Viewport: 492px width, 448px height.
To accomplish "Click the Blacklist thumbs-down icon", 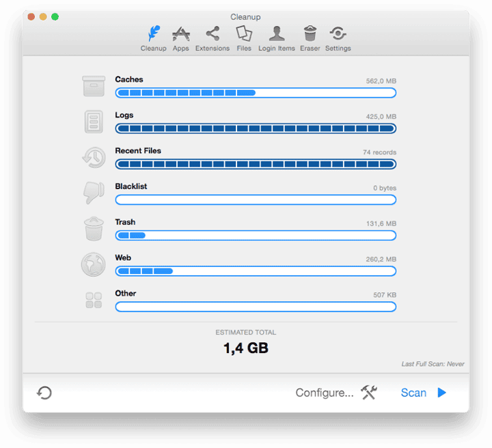I will click(94, 193).
